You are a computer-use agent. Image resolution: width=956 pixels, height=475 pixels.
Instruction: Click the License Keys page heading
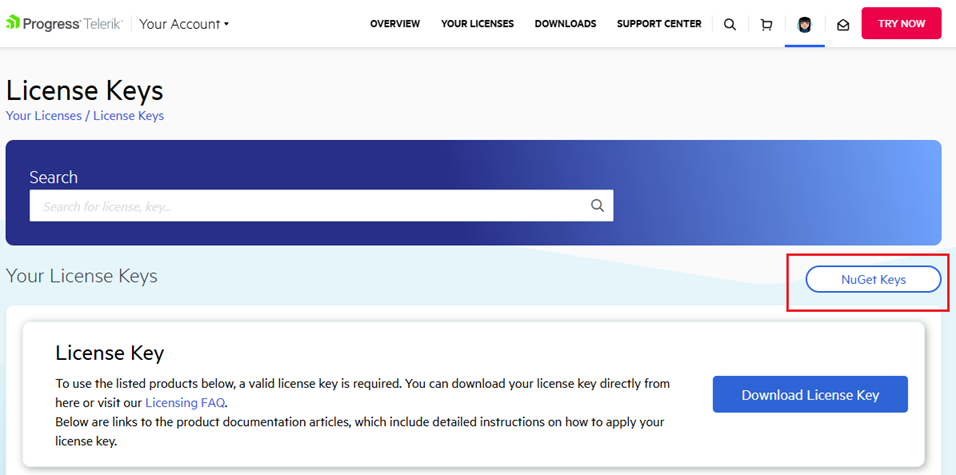[85, 90]
